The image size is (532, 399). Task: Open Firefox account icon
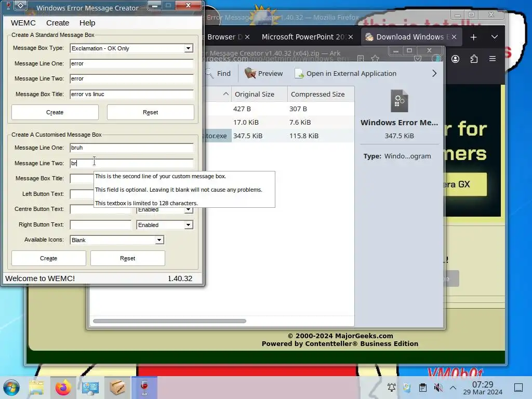point(455,59)
